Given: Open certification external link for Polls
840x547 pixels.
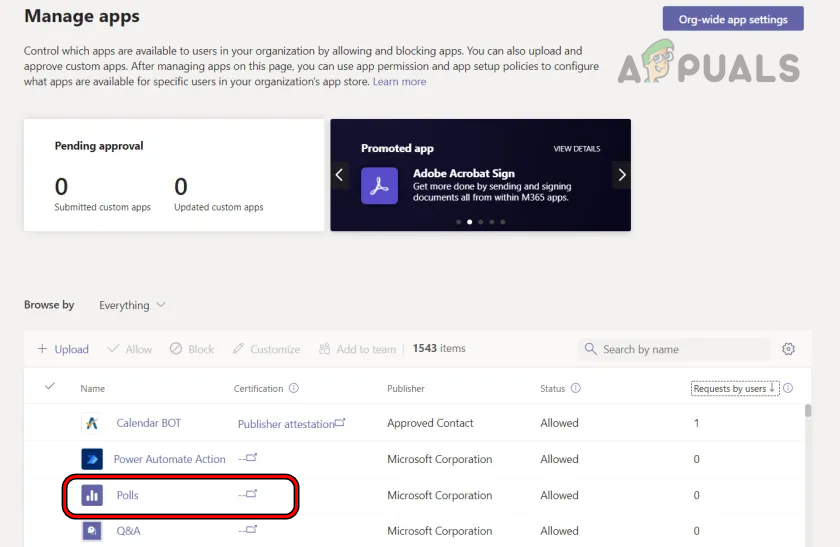Looking at the screenshot, I should tap(248, 494).
